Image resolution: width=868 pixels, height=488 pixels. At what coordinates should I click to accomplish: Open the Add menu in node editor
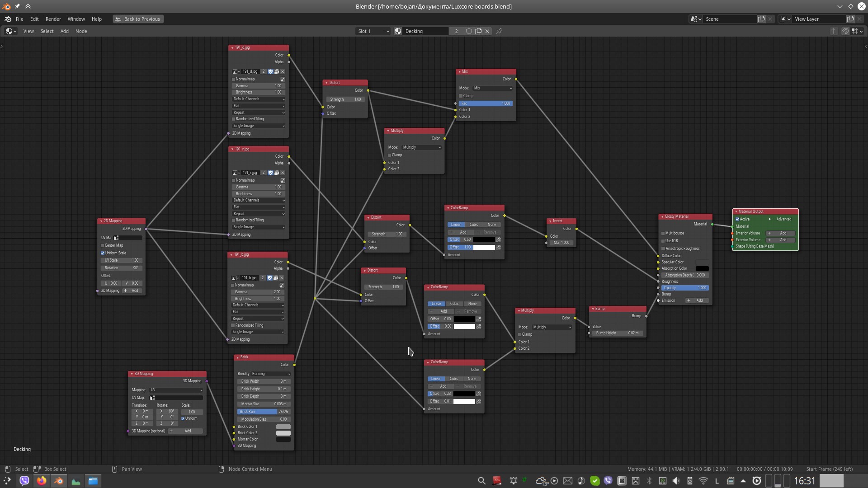[x=65, y=31]
